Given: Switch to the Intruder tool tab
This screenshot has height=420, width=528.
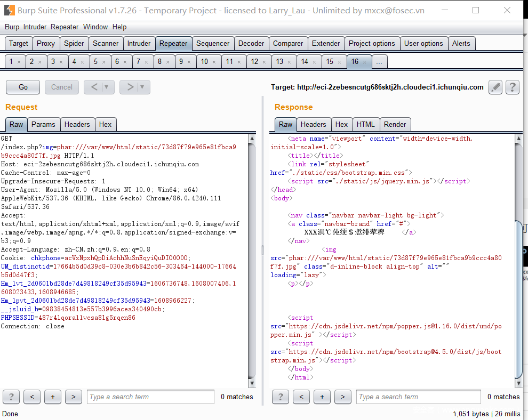Looking at the screenshot, I should pyautogui.click(x=139, y=44).
